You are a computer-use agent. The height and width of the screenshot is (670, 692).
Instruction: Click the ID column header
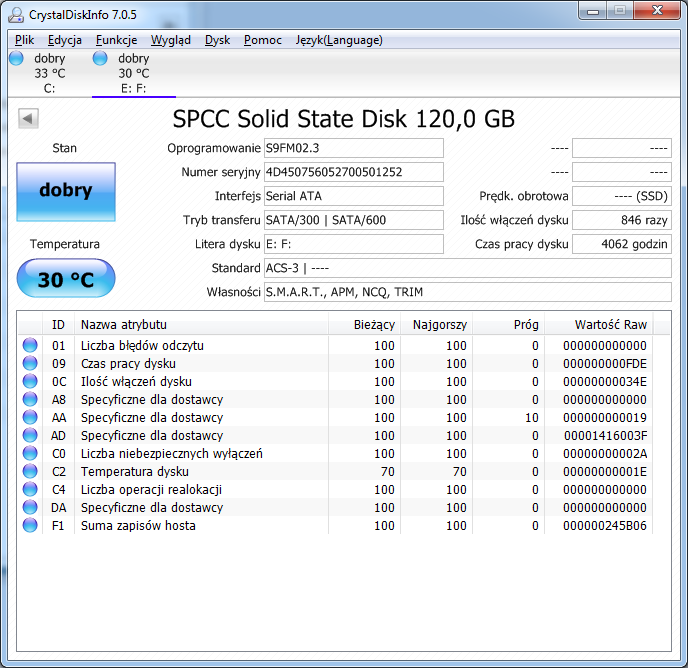tap(59, 325)
